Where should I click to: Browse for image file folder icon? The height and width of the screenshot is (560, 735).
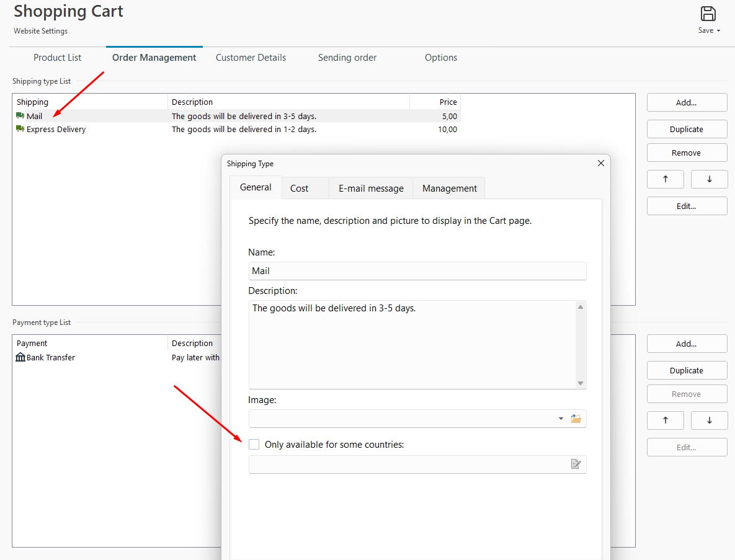pos(576,419)
